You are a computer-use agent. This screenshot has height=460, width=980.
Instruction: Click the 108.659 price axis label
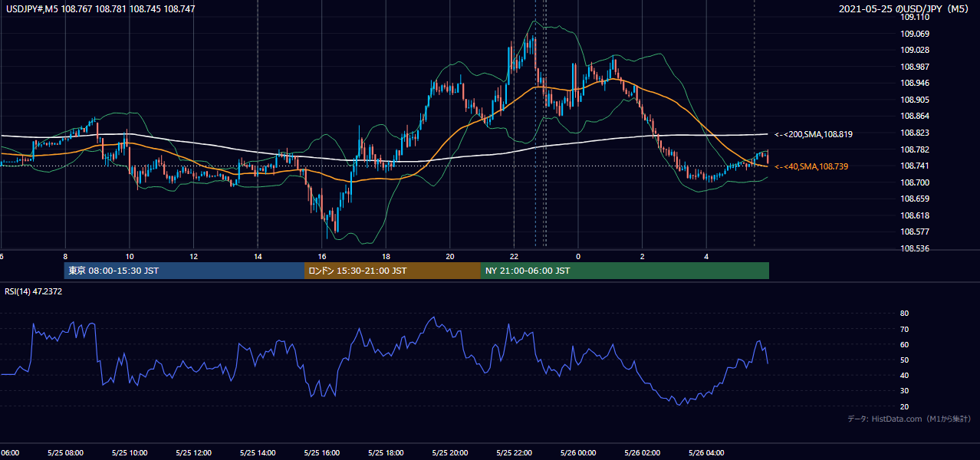tap(916, 199)
